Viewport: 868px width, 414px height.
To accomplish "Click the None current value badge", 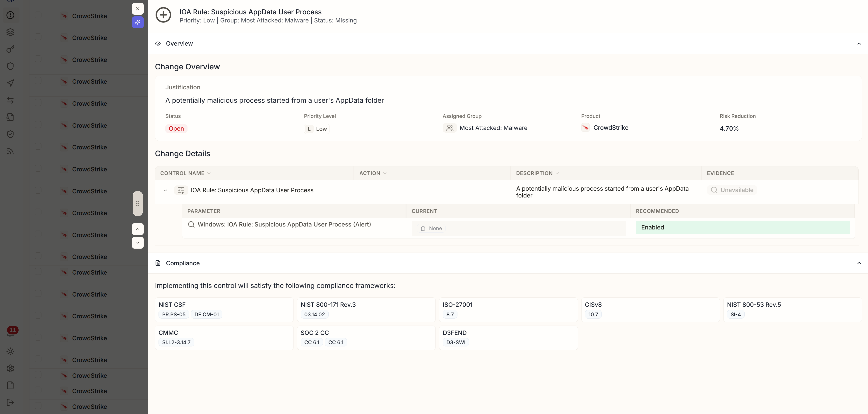I will tap(431, 228).
